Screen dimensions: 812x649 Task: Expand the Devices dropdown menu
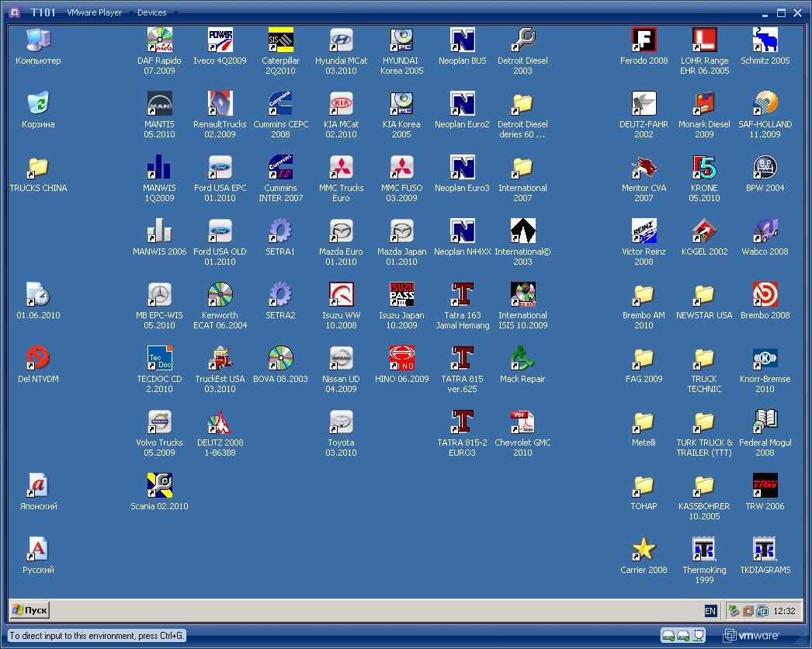coord(156,12)
